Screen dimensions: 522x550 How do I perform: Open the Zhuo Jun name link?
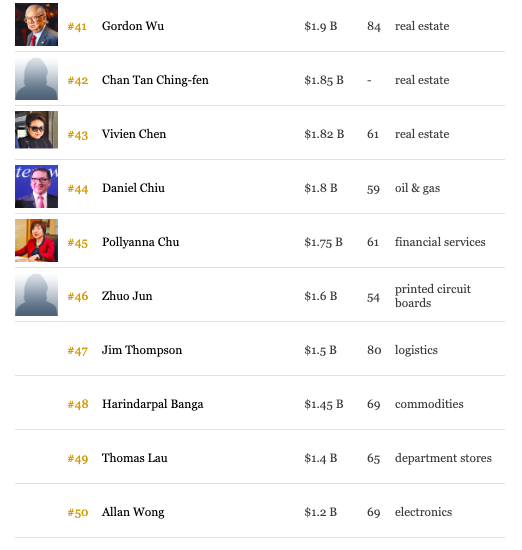127,296
